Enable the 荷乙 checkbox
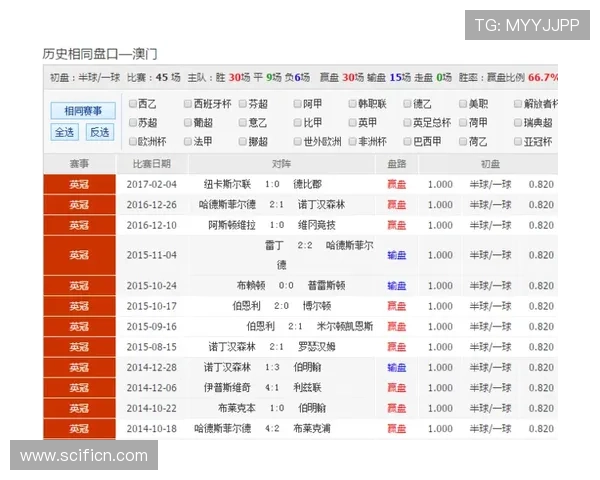600x480 pixels. pos(463,142)
